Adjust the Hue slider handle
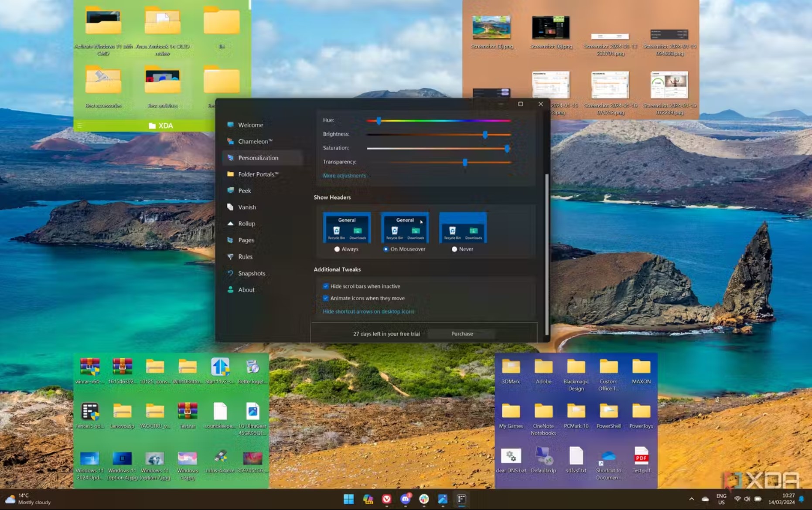812x510 pixels. 379,121
